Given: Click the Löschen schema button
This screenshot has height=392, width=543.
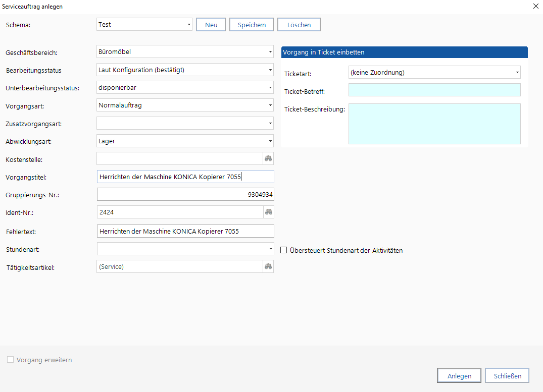Looking at the screenshot, I should [x=299, y=25].
